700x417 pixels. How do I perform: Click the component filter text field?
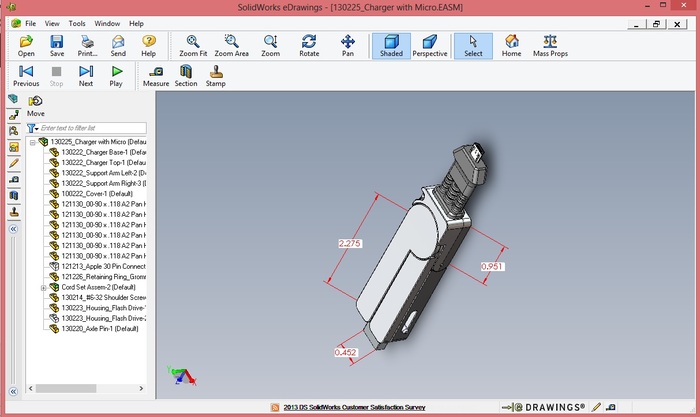pos(93,128)
